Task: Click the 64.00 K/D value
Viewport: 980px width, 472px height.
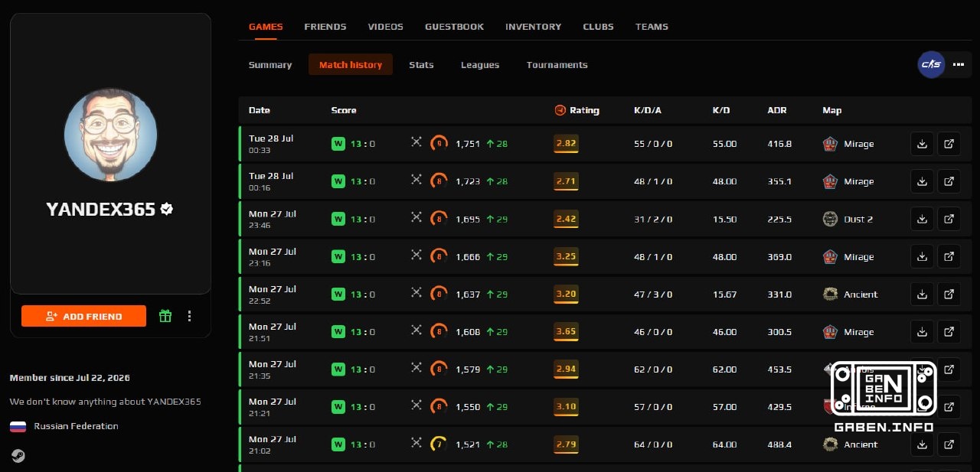Action: (724, 444)
